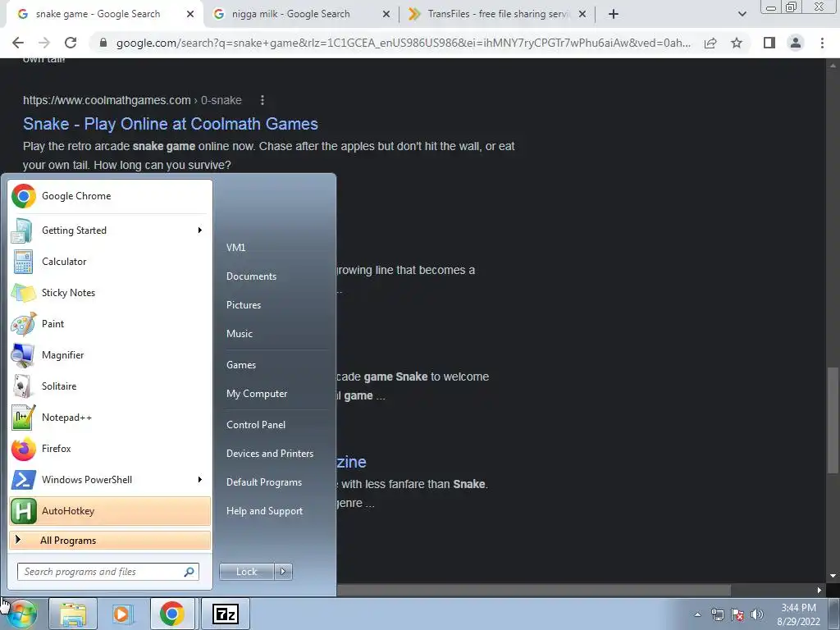This screenshot has height=630, width=840.
Task: Open Chrome profile avatar
Action: tap(796, 43)
